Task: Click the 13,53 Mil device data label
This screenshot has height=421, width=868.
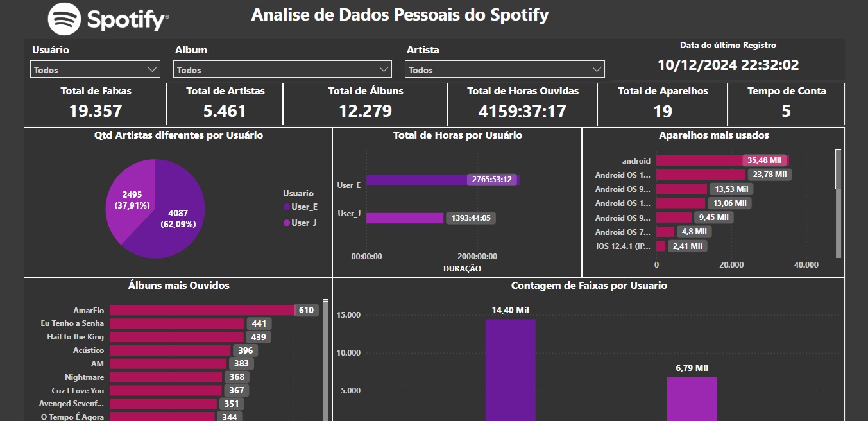Action: click(731, 189)
